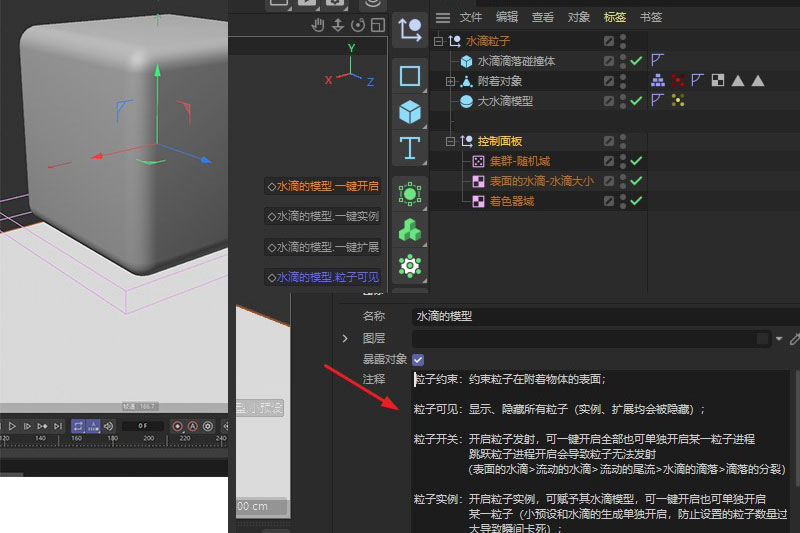Viewport: 800px width, 533px height.
Task: Click the Phong tag on 大水滴模型
Action: [657, 100]
